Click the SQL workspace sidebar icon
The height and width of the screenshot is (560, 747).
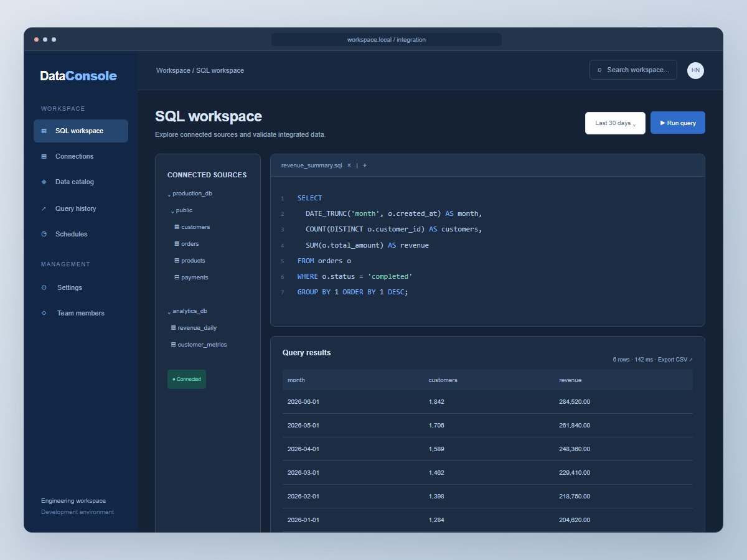(44, 131)
